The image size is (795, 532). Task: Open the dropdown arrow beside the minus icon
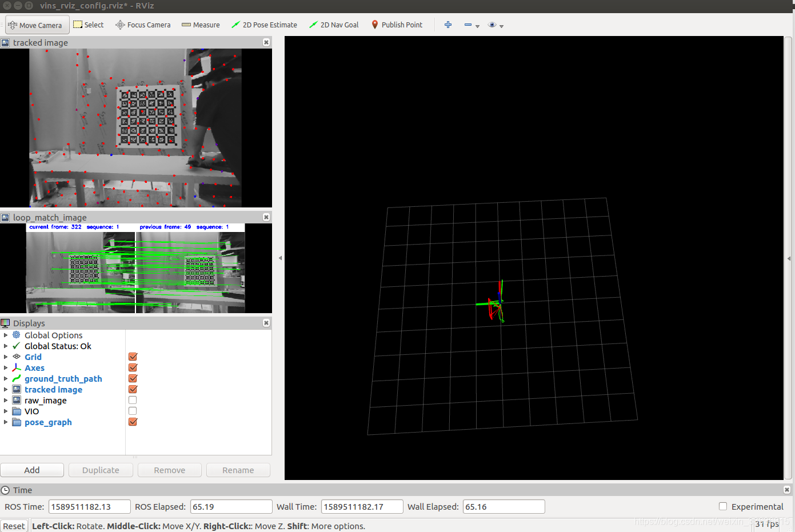tap(478, 26)
